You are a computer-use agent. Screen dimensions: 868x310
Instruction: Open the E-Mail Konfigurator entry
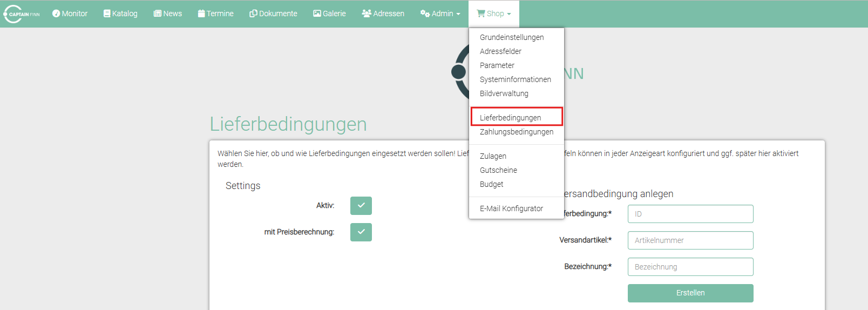coord(511,208)
